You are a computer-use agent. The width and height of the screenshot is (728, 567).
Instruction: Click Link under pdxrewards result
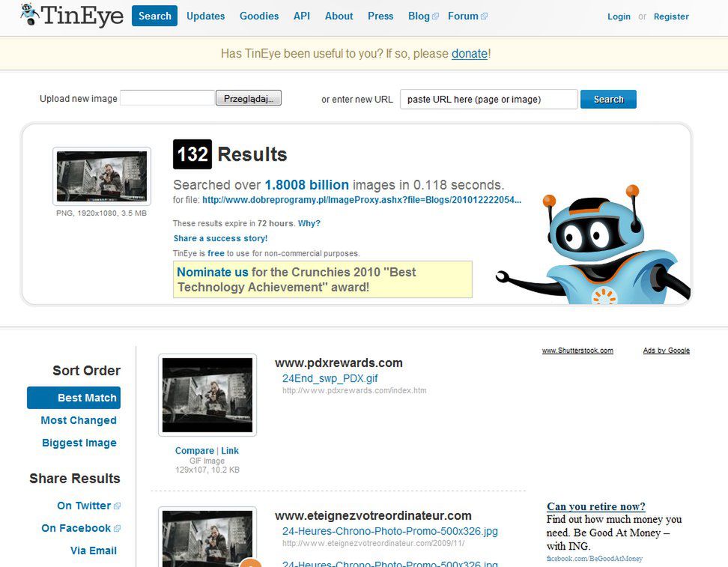[x=230, y=451]
